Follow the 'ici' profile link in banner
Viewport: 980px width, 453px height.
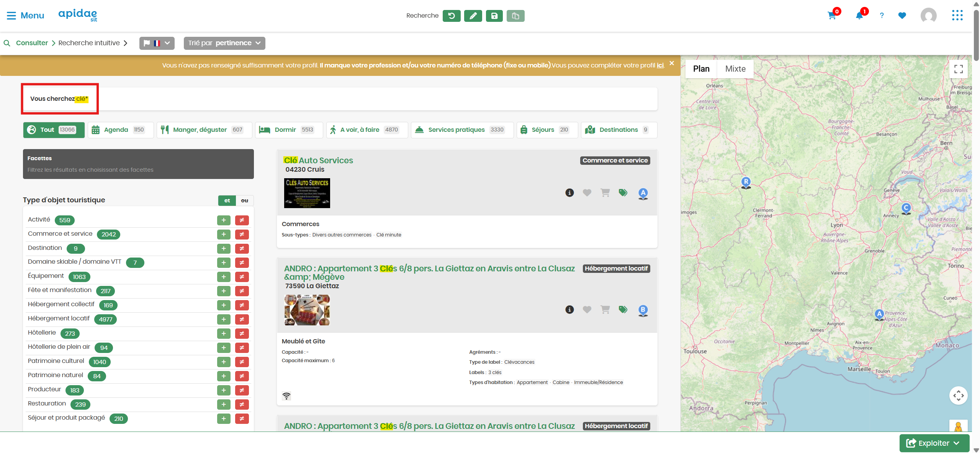point(660,65)
